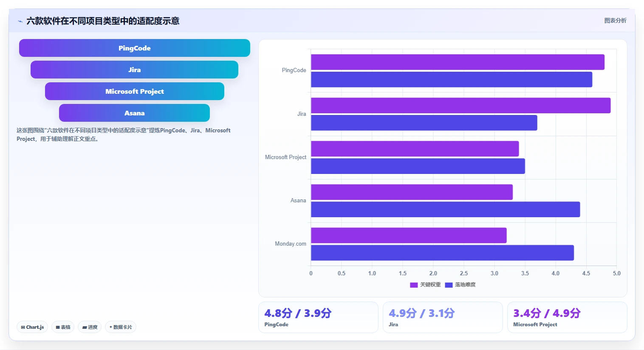This screenshot has width=644, height=350.
Task: Click the blue Monday.com chart bar
Action: coord(442,252)
